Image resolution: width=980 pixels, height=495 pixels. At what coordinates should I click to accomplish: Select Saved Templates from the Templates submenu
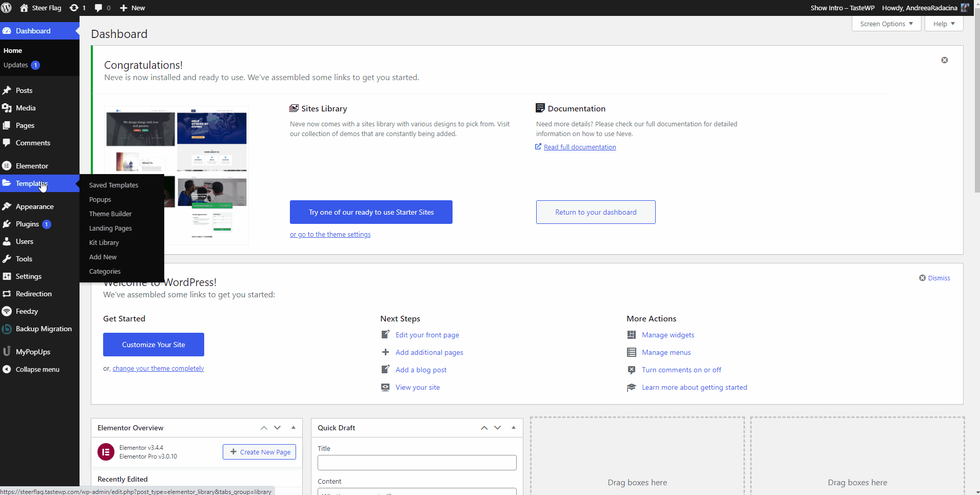click(113, 185)
